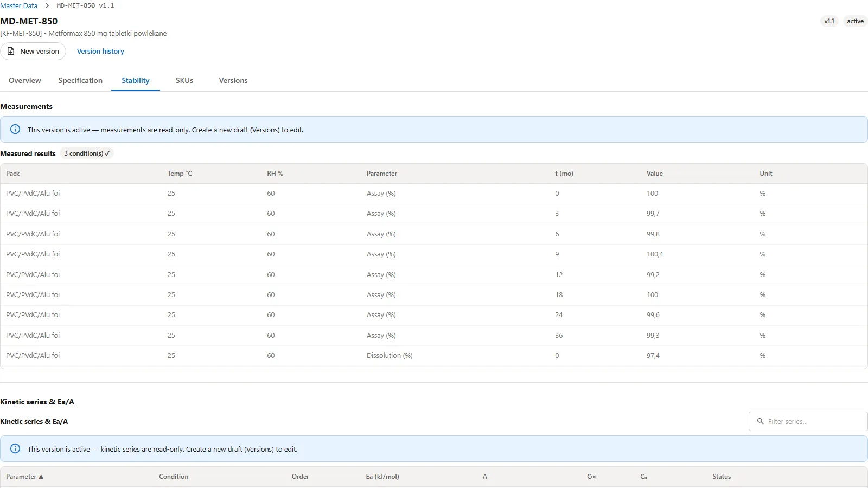868x488 pixels.
Task: Open the Master Data breadcrumb link
Action: 19,5
